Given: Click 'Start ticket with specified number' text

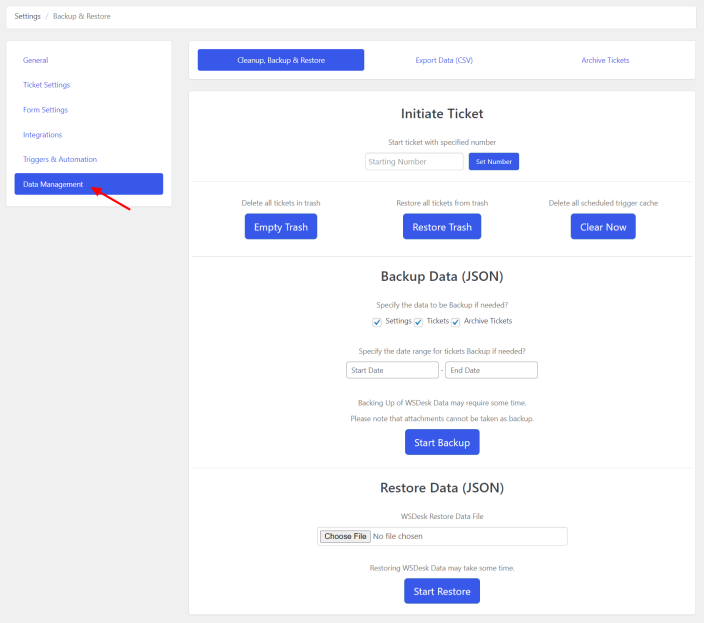Looking at the screenshot, I should (x=442, y=142).
